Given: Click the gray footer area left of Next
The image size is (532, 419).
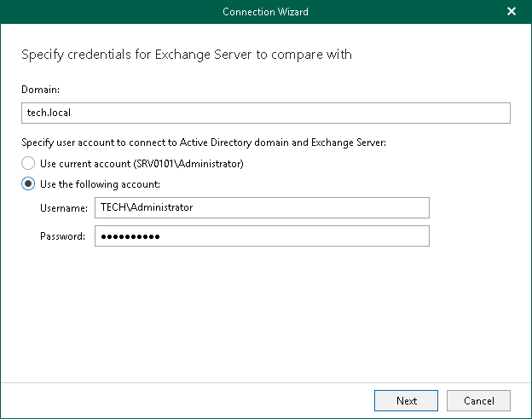Looking at the screenshot, I should point(188,400).
